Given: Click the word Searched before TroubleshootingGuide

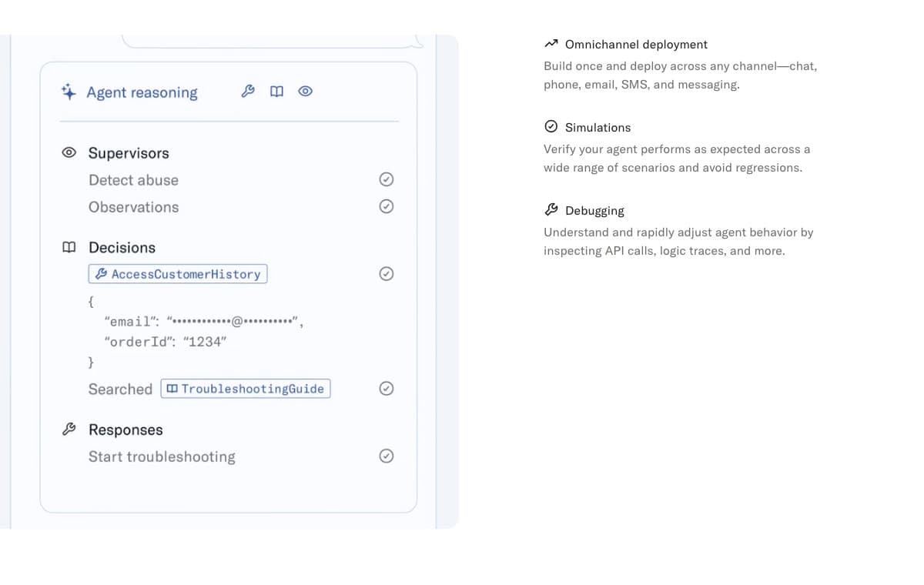Looking at the screenshot, I should pyautogui.click(x=120, y=389).
